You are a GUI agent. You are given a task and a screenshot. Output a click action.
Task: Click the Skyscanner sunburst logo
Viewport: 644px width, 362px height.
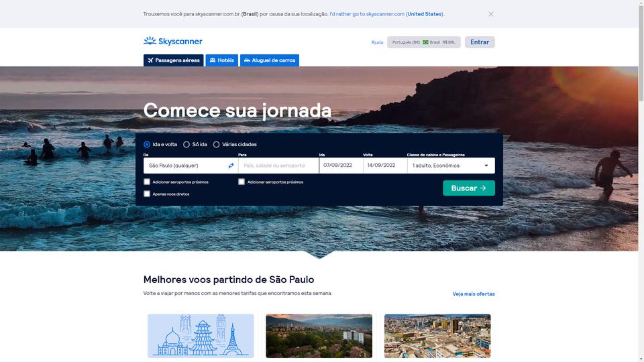pyautogui.click(x=150, y=40)
